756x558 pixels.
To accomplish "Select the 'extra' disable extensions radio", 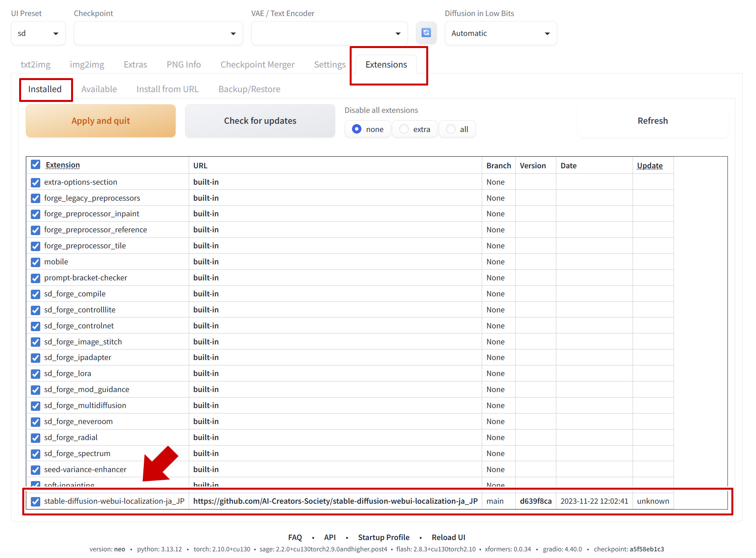I will coord(404,129).
